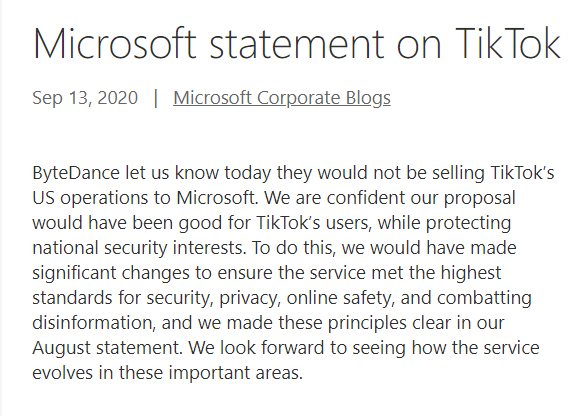Click the word 'TikTok' in the headline

click(x=508, y=44)
